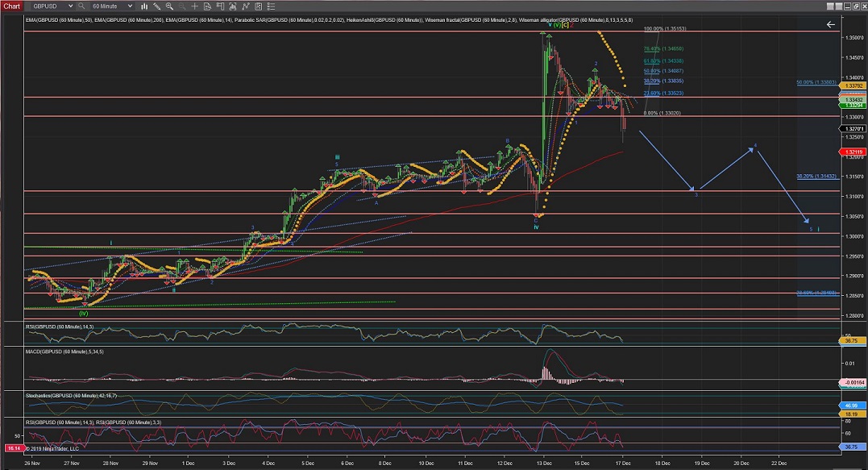Viewport: 868px width, 470px height.
Task: Minimize the chart window
Action: coord(849,6)
